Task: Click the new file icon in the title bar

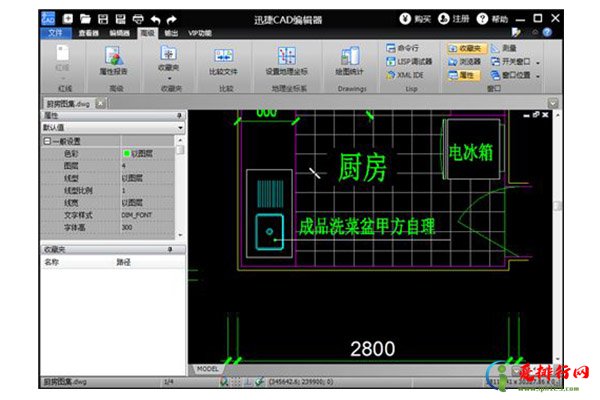Action: tap(68, 19)
